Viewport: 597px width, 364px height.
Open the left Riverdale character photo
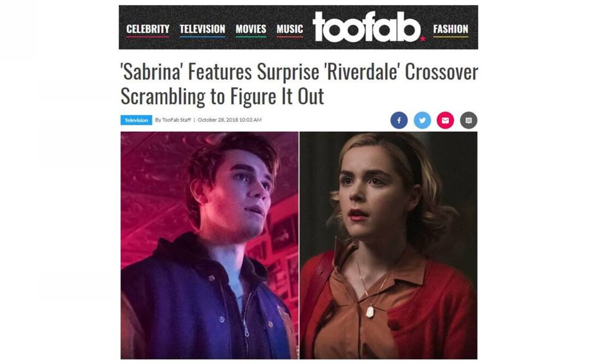click(x=209, y=245)
